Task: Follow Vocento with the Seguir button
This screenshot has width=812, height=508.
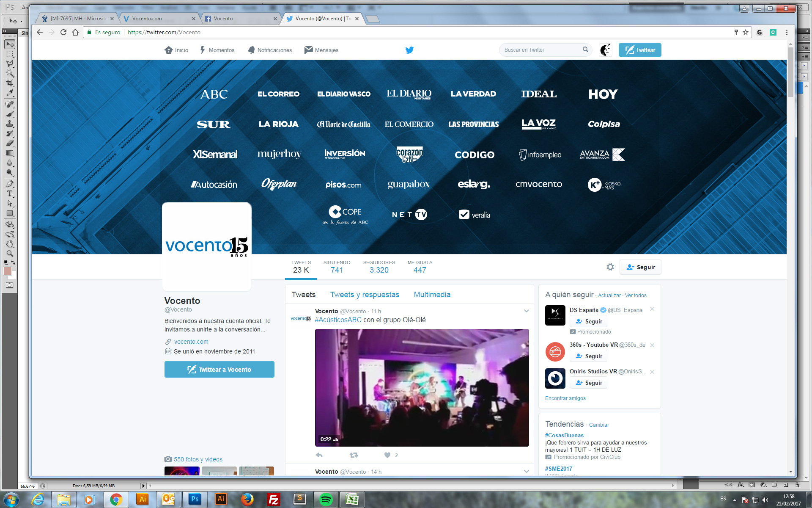Action: [x=640, y=267]
